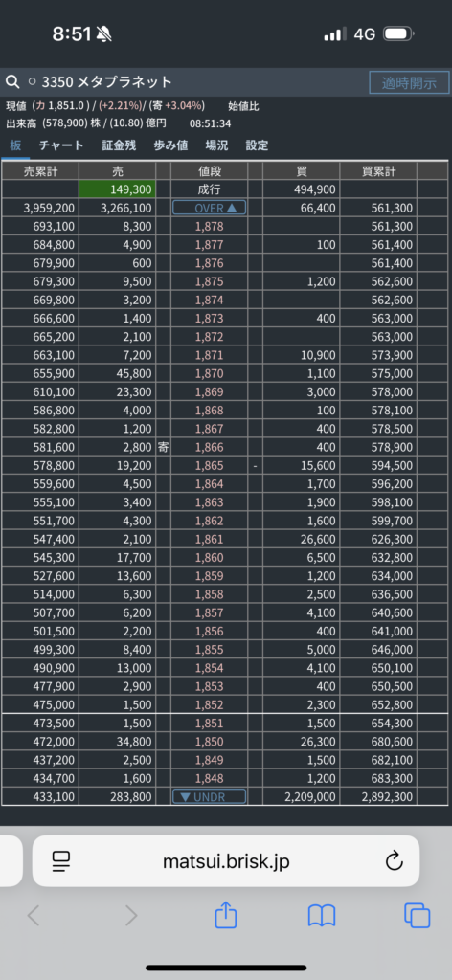
Task: Open the 証金残 tab
Action: 119,145
